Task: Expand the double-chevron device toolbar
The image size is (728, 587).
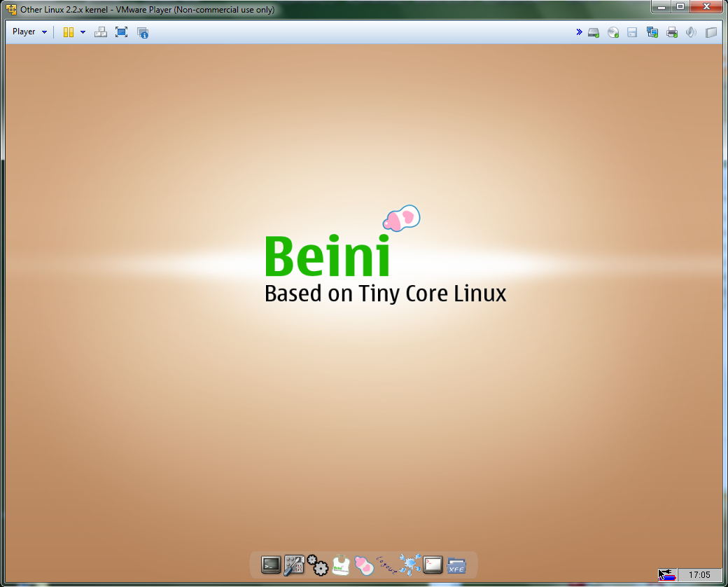Action: [x=579, y=32]
